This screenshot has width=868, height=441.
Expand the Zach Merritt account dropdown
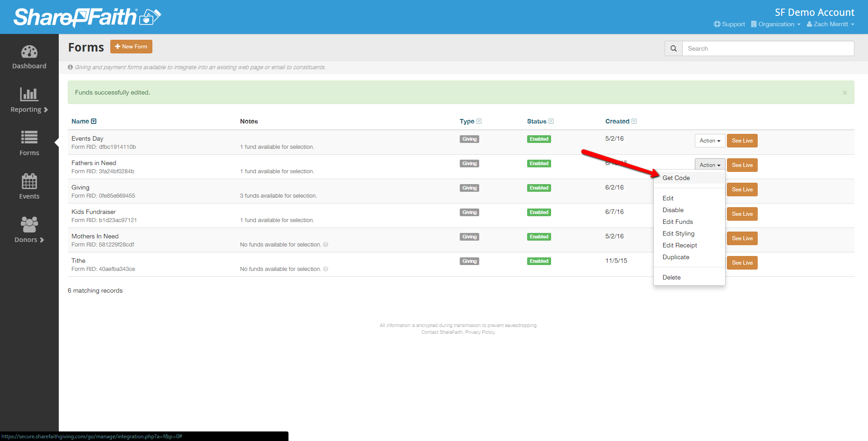coord(830,24)
